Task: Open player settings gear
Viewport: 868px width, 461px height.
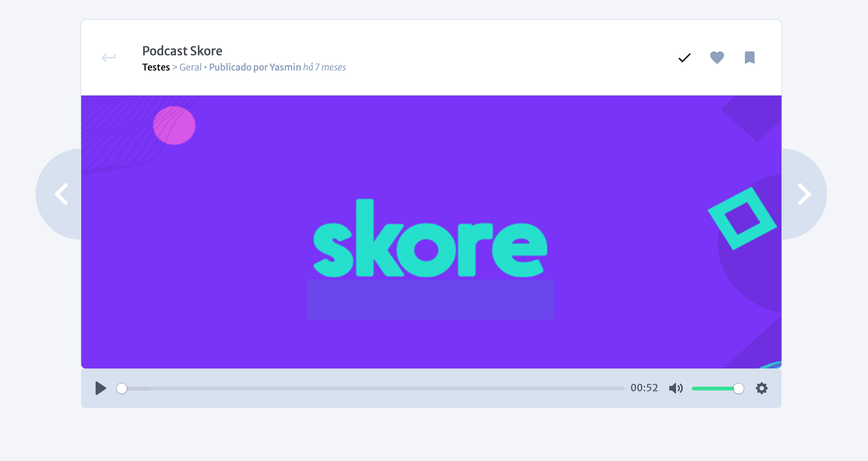Action: click(x=762, y=388)
